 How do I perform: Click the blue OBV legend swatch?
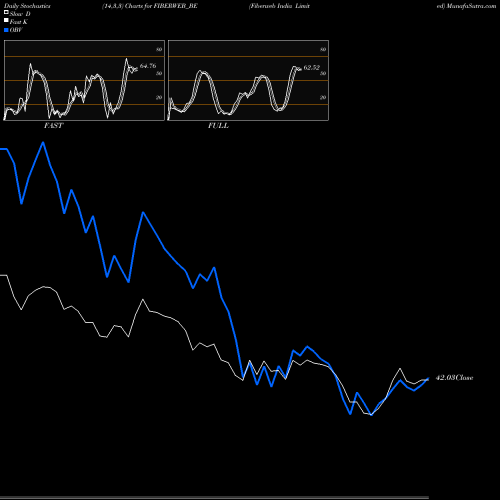[x=6, y=30]
